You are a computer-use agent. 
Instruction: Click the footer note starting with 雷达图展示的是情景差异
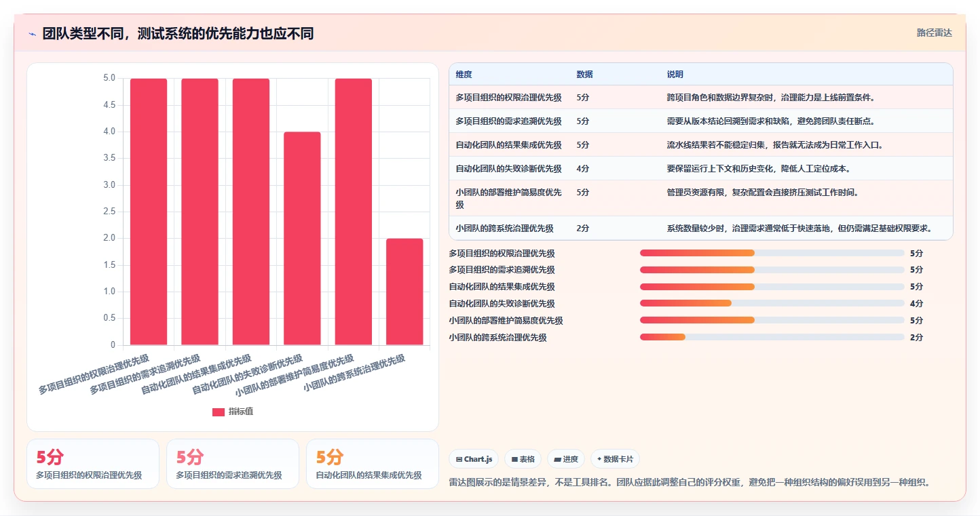pyautogui.click(x=689, y=483)
